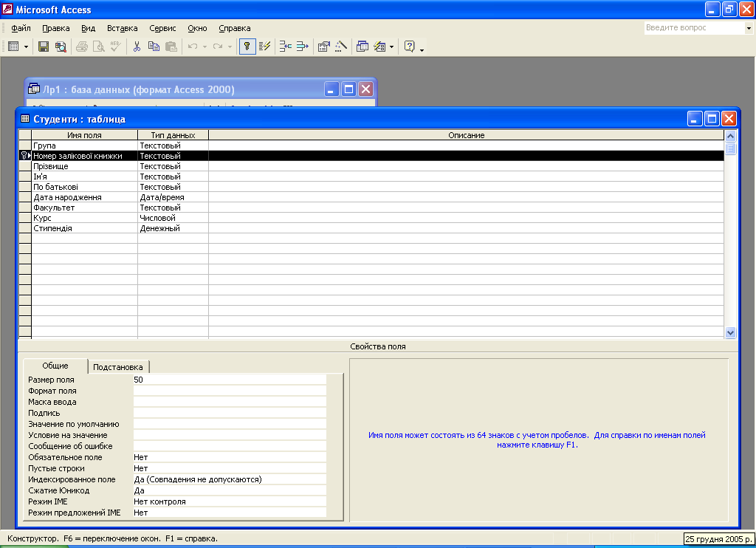This screenshot has width=756, height=548.
Task: Click the Help question mark icon
Action: [409, 47]
